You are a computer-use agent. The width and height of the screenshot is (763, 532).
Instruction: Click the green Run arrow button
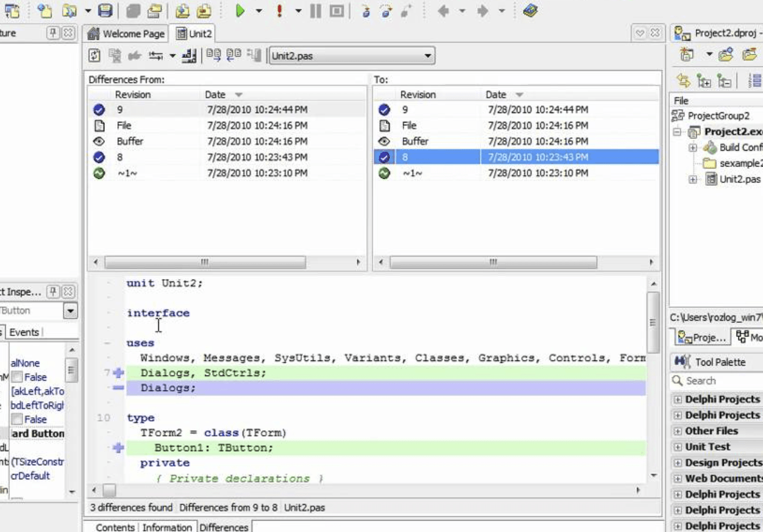tap(240, 11)
